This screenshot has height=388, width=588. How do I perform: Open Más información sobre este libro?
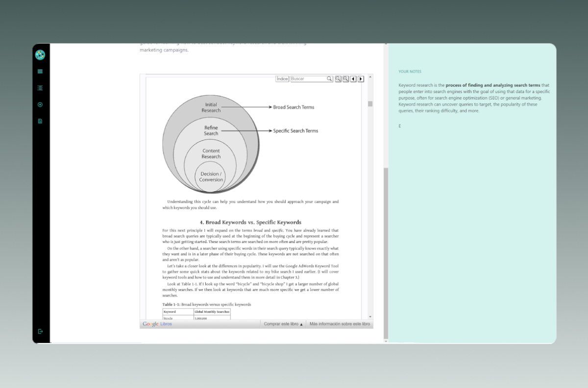(340, 324)
